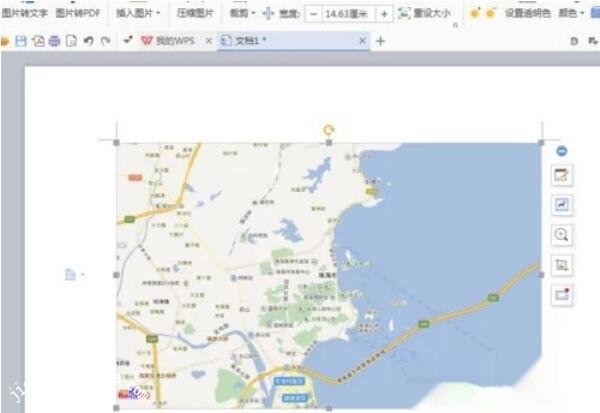
Task: Expand the 插入图片 dropdown
Action: 138,14
